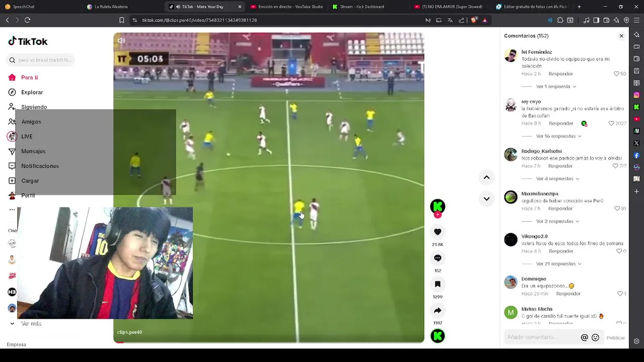Open browser sidebar settings gear
This screenshot has width=644, height=362.
[636, 341]
